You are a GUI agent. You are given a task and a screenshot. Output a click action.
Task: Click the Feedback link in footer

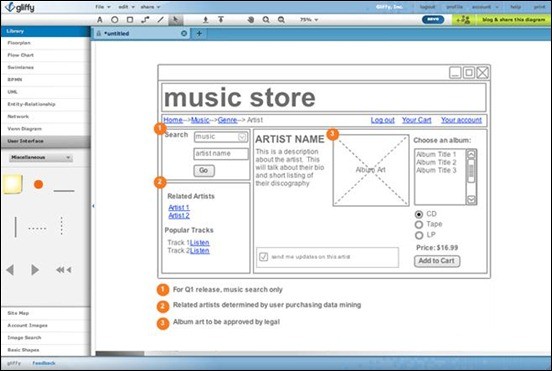point(44,363)
